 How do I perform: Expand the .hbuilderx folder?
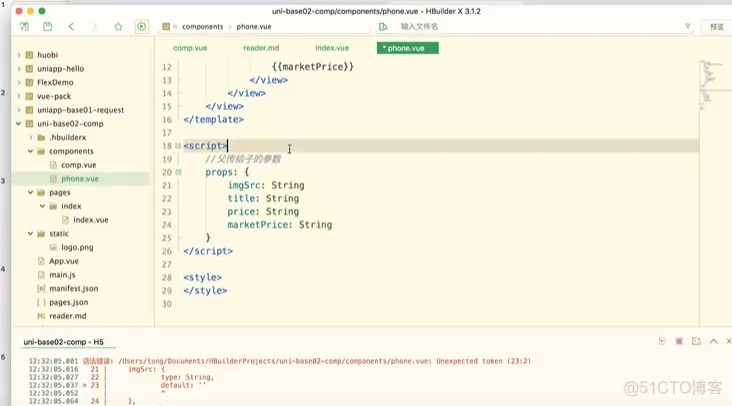pos(31,138)
